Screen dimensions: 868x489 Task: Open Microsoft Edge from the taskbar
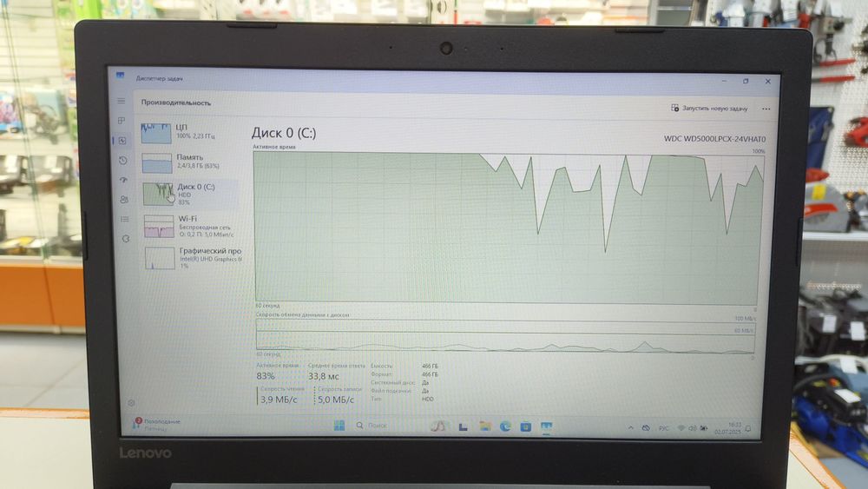[x=506, y=426]
